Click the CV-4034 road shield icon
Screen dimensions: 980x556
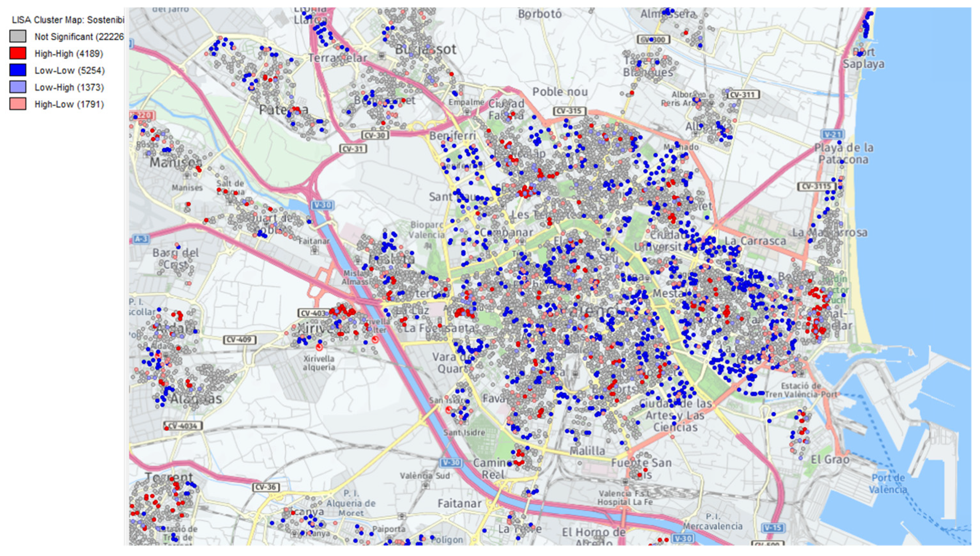point(183,426)
